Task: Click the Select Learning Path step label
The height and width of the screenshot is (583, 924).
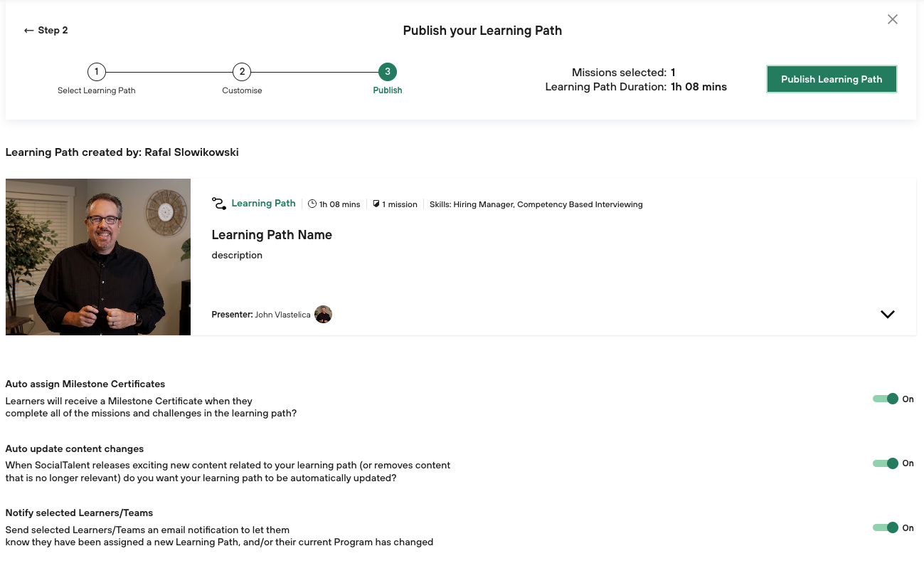Action: tap(96, 90)
